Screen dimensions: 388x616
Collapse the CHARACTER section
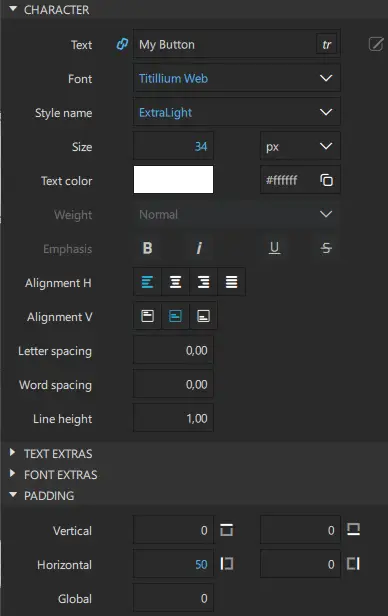tap(13, 9)
